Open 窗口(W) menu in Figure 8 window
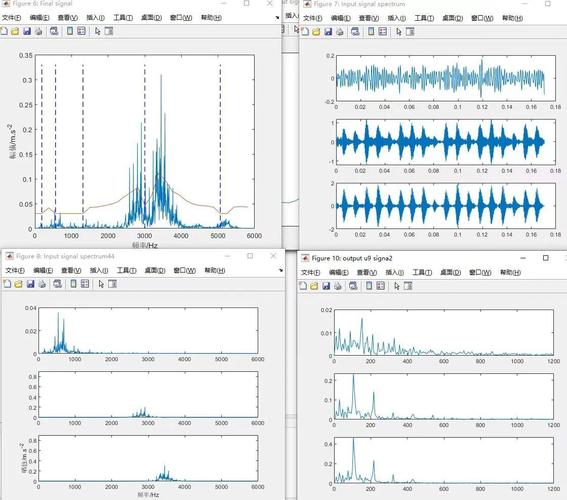This screenshot has height=500, width=567. [x=185, y=270]
